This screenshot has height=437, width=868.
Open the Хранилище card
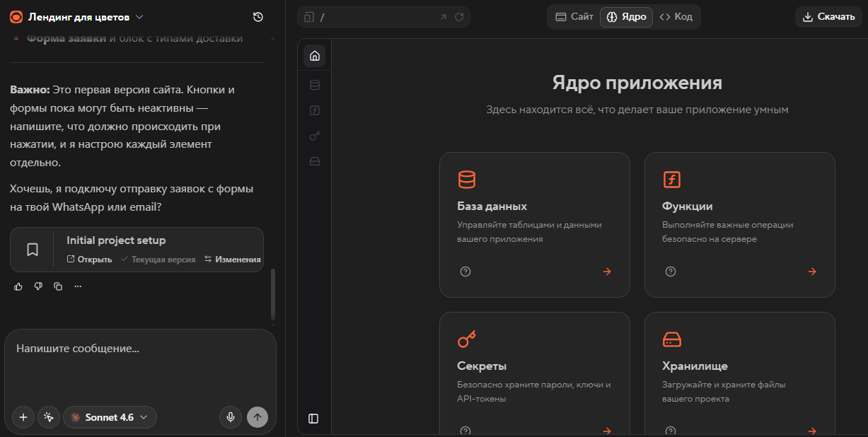740,374
